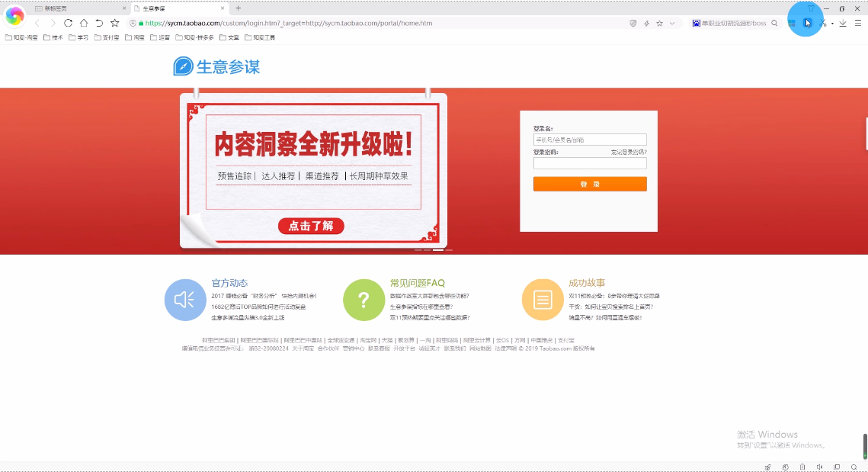
Task: Click the orange 登录 login button
Action: pos(590,184)
